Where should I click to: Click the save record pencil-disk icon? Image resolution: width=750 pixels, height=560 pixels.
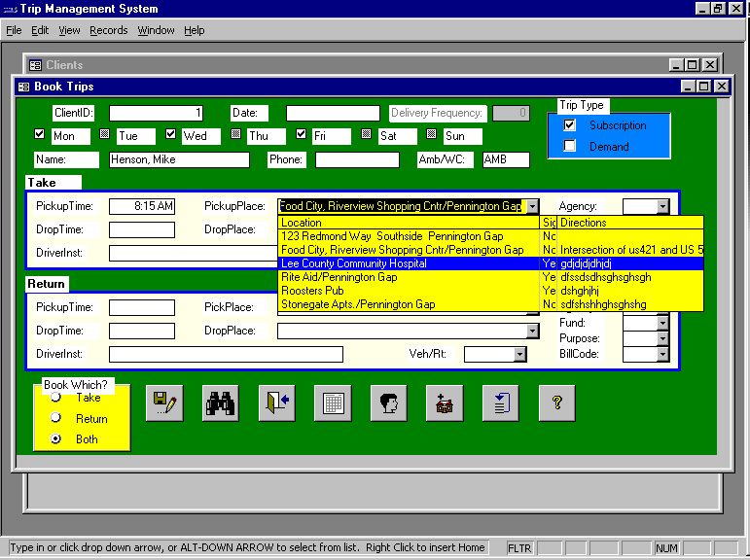[164, 403]
